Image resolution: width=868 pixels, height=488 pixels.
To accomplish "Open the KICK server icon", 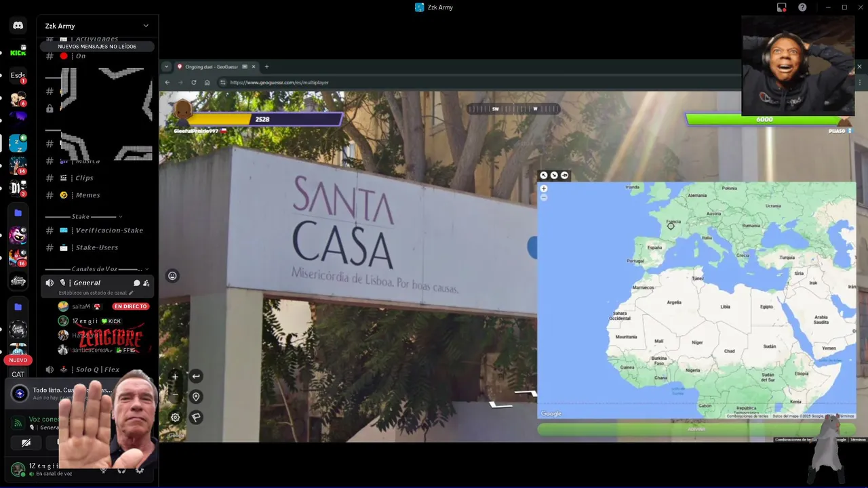I will [x=18, y=52].
